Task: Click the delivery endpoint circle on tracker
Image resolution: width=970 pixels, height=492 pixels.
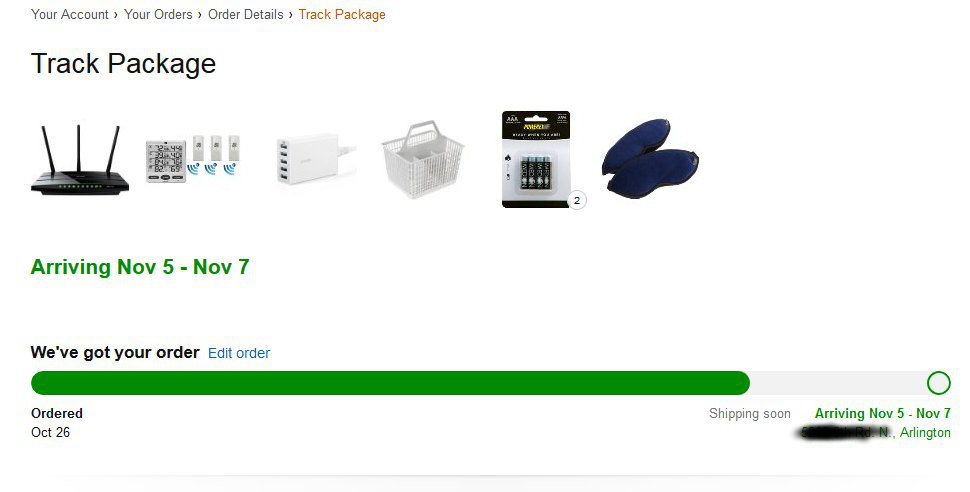Action: coord(938,383)
